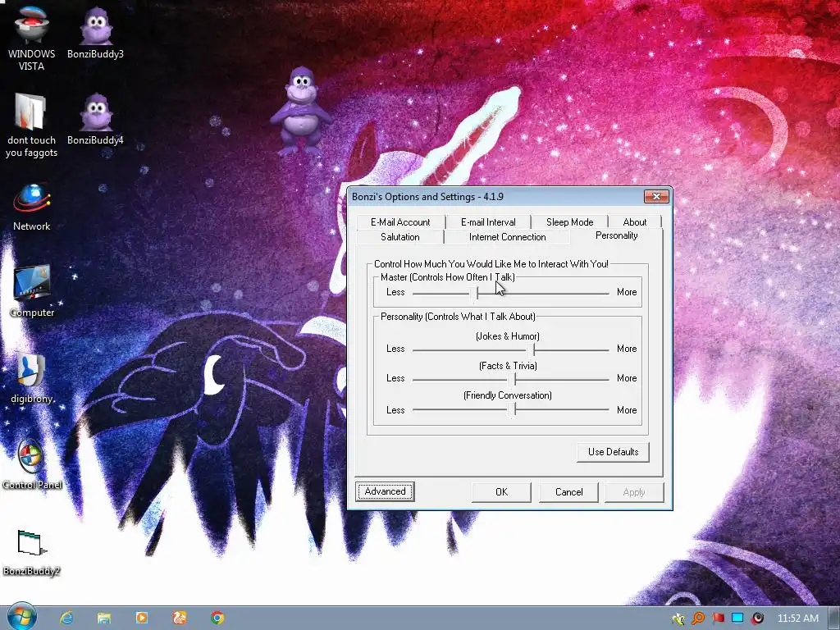Image resolution: width=840 pixels, height=630 pixels.
Task: Select the Network desktop icon
Action: coord(31,207)
